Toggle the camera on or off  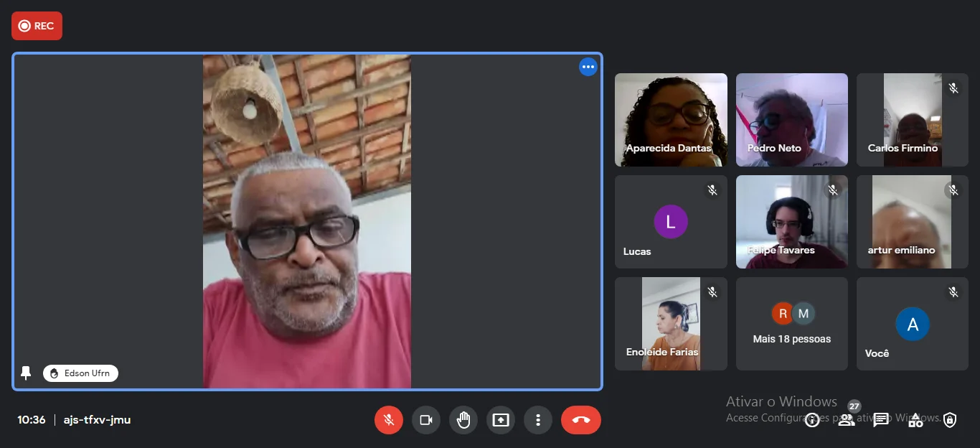point(426,420)
